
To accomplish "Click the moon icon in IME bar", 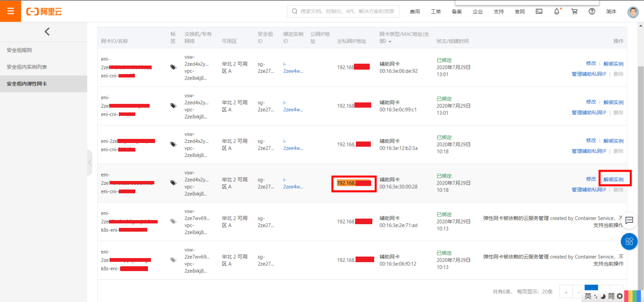I will point(603,296).
